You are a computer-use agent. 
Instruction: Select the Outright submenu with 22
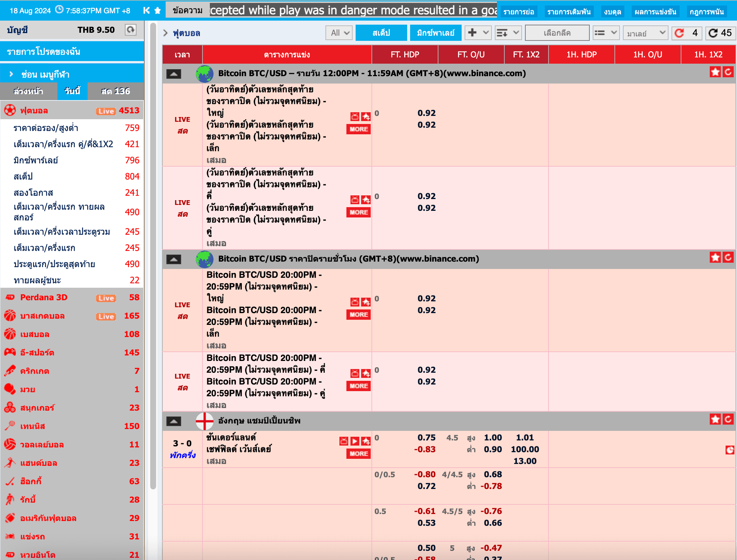72,280
